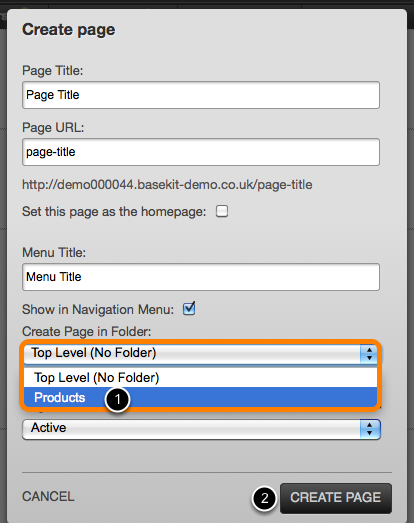Screen dimensions: 414x523
Task: Click the Set this page as the homepage label
Action: click(x=114, y=212)
